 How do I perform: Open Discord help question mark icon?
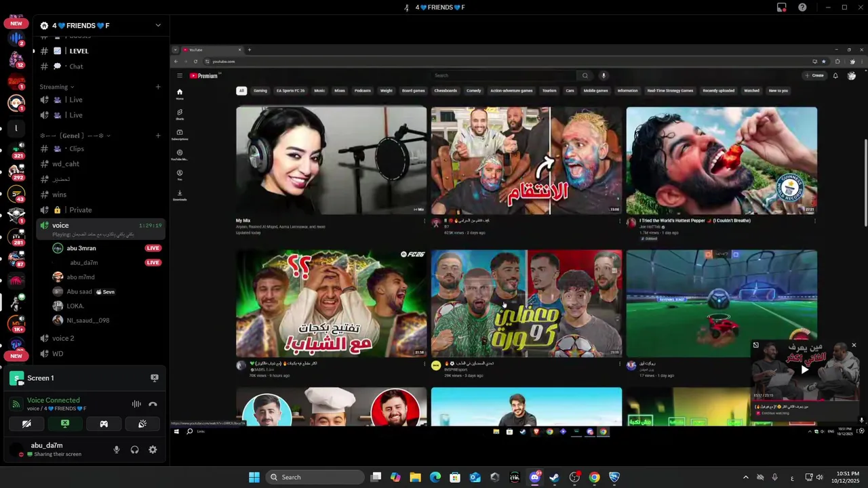click(802, 7)
